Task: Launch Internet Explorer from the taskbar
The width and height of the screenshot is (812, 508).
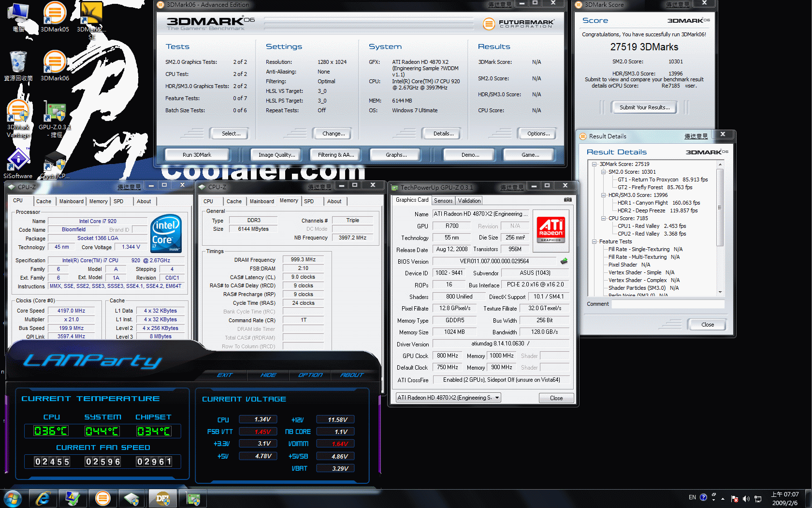Action: click(43, 498)
